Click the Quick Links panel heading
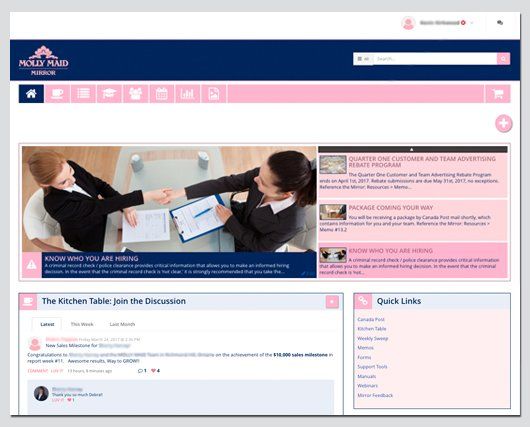Viewport: 530px width, 427px height. [399, 301]
